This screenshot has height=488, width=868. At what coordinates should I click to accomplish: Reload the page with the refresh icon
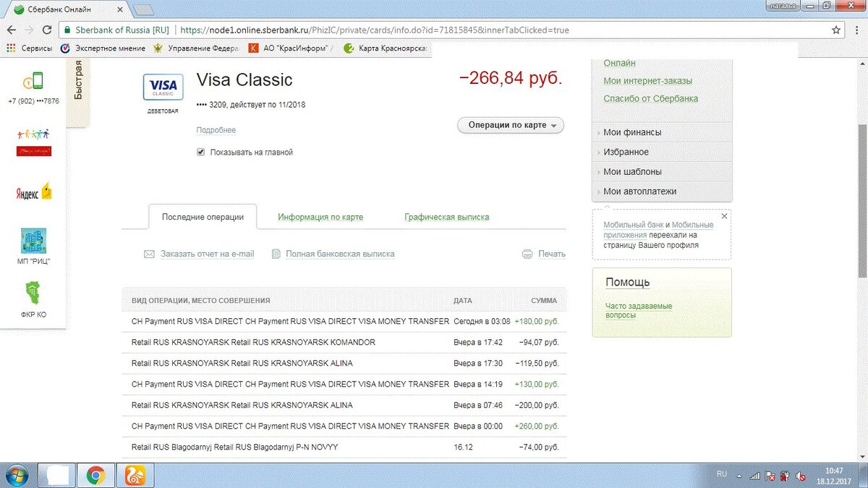click(47, 30)
